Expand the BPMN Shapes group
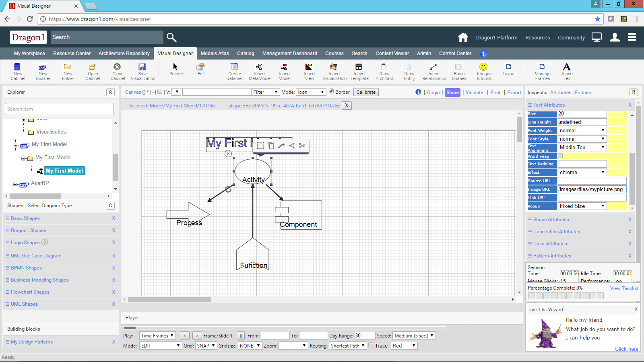Viewport: 644px width, 362px height. click(26, 268)
